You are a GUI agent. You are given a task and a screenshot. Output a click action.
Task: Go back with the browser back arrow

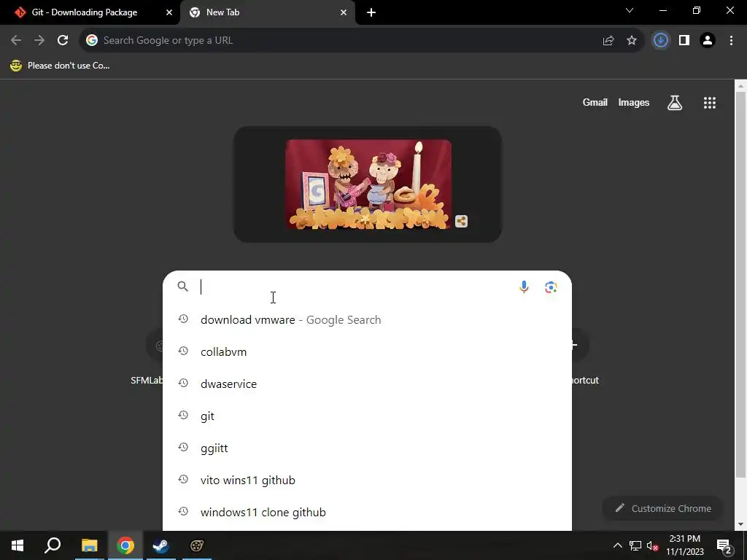tap(16, 41)
